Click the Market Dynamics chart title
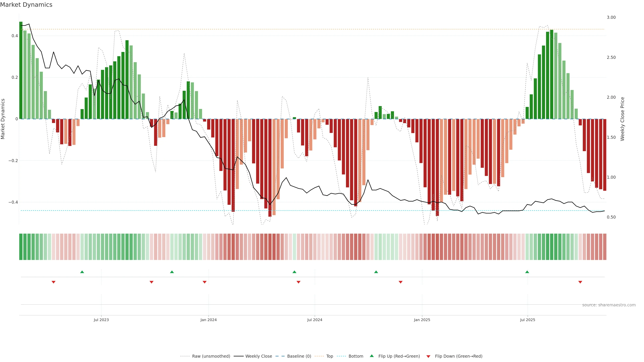The image size is (644, 362). (x=26, y=5)
